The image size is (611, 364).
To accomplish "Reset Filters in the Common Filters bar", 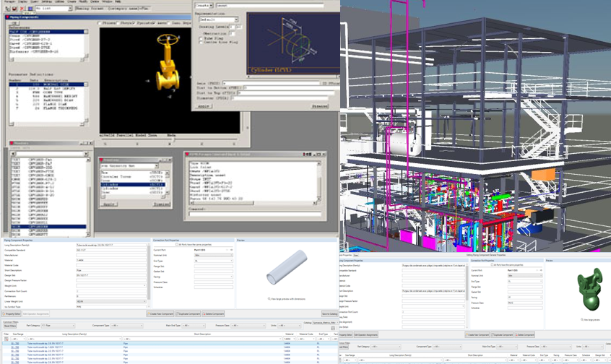I will (x=9, y=326).
